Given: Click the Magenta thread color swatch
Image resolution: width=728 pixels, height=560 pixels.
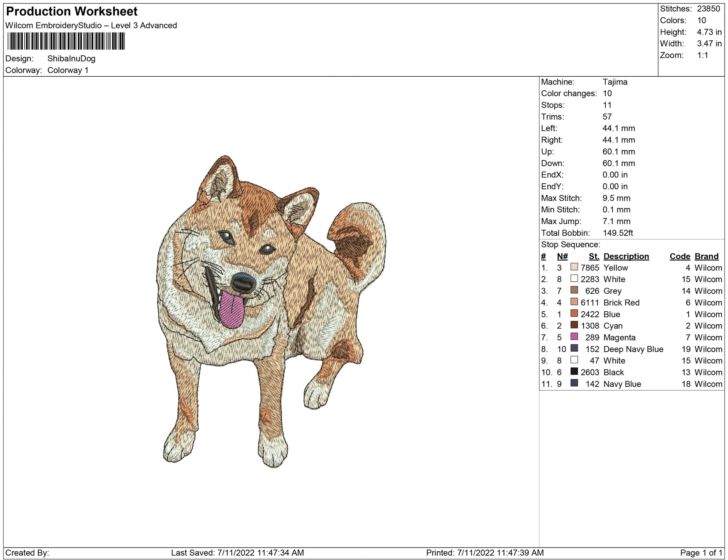Looking at the screenshot, I should pos(574,337).
